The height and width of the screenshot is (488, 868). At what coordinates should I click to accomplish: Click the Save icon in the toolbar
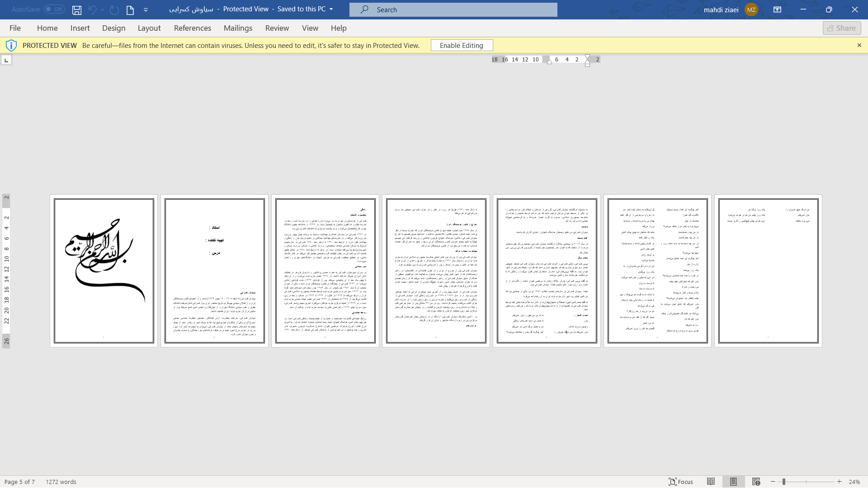[76, 9]
